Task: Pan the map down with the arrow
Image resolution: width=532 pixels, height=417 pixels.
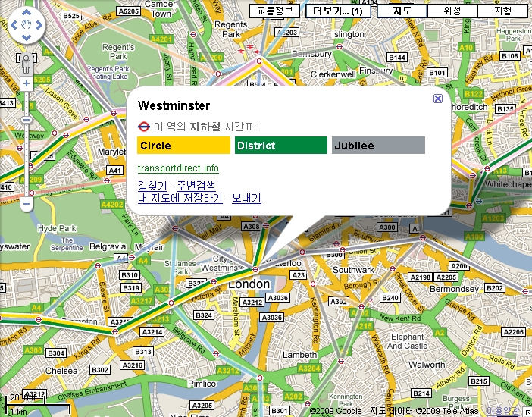Action: click(x=27, y=37)
